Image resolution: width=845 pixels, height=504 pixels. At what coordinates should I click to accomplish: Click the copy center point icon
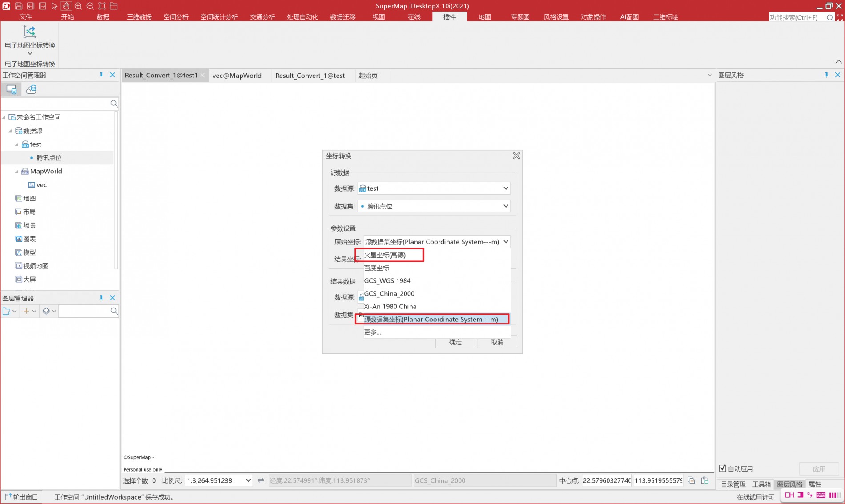[x=691, y=480]
